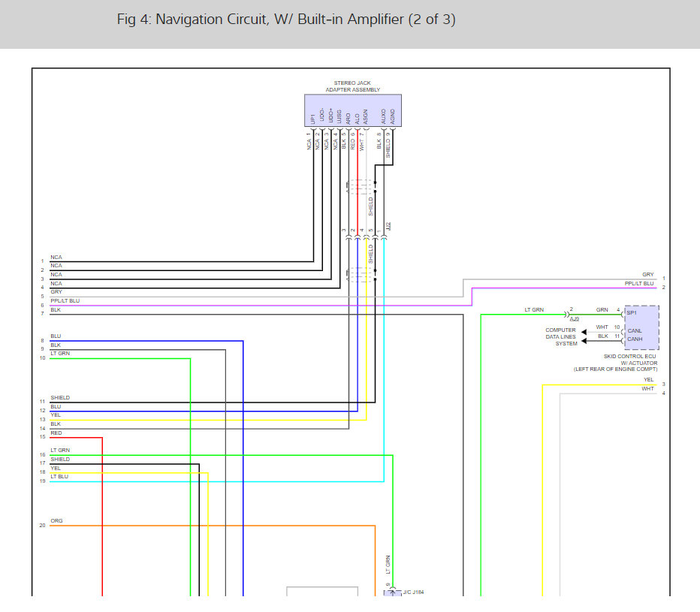Click the 'RED 6' wire label under ALO

coord(353,141)
